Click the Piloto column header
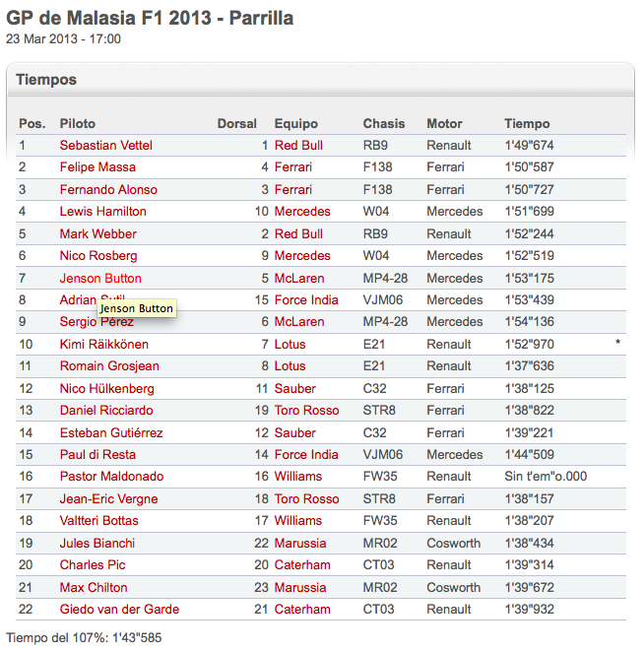 (x=78, y=123)
